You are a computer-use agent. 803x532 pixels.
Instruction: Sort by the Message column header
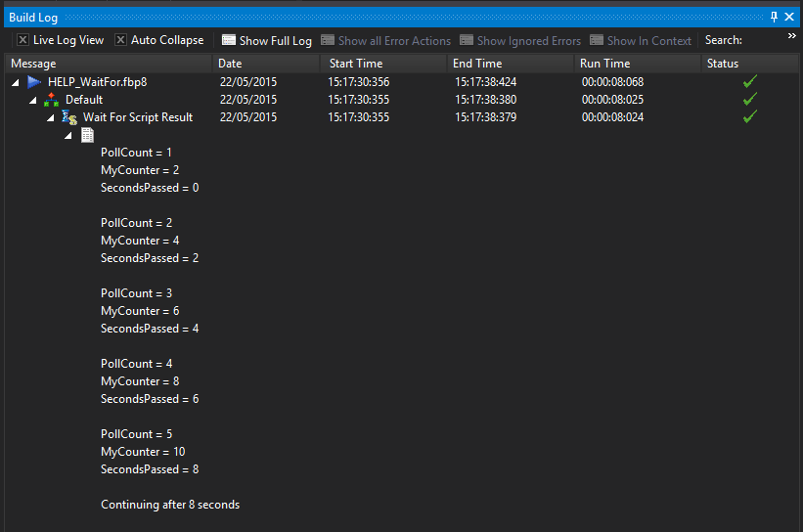[110, 64]
